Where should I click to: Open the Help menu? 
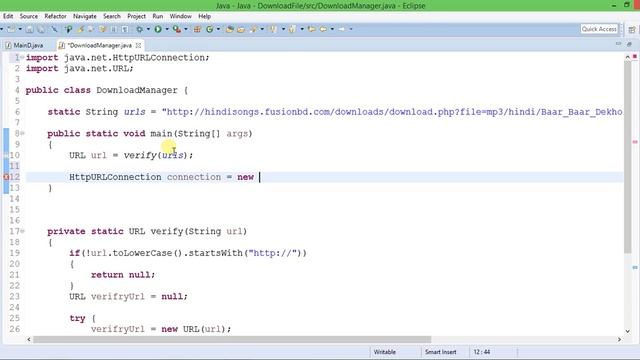click(204, 16)
